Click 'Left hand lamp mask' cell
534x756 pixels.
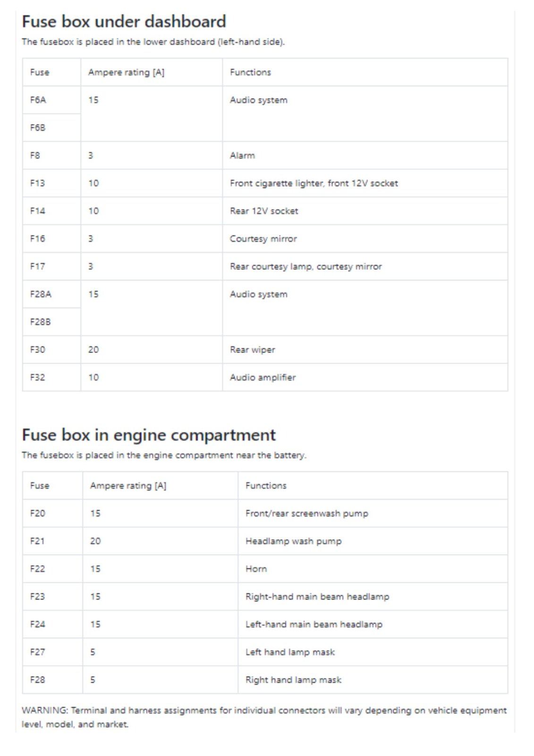pyautogui.click(x=373, y=652)
